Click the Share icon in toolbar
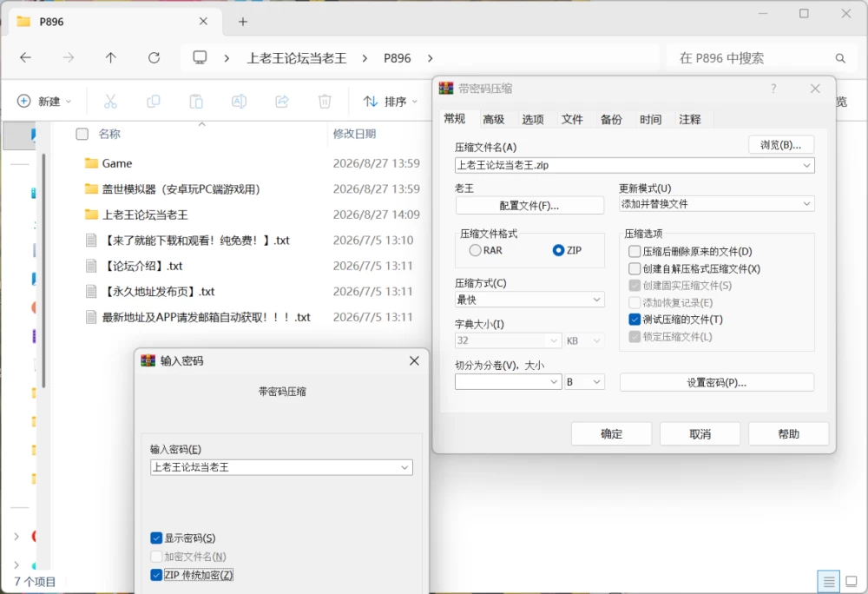 coord(282,102)
